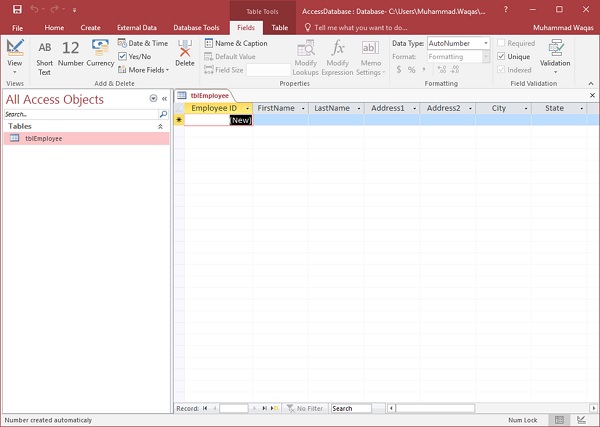Click Name & Caption property button
Screen dimensions: 600x427
[x=235, y=43]
